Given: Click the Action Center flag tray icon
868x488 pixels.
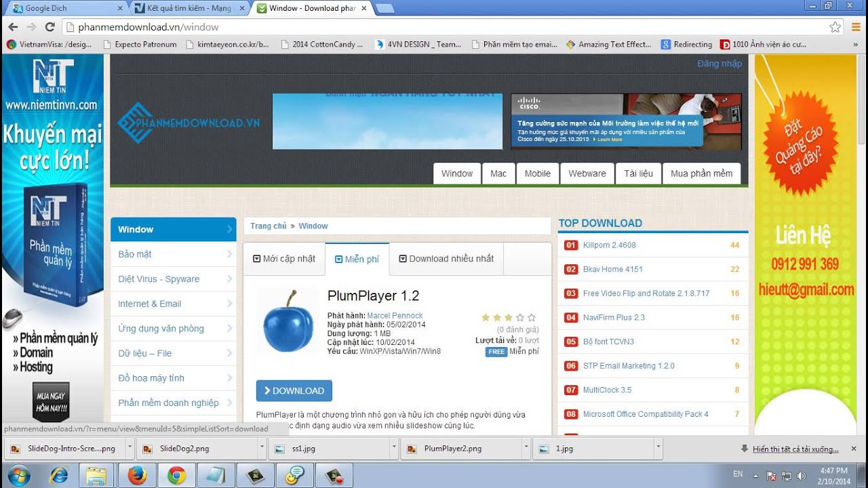Looking at the screenshot, I should coord(772,476).
